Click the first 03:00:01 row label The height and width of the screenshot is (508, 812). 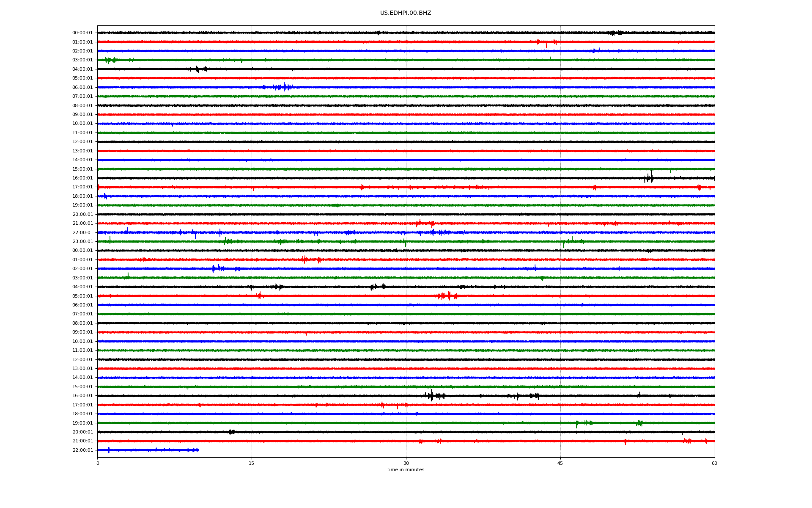pos(82,60)
